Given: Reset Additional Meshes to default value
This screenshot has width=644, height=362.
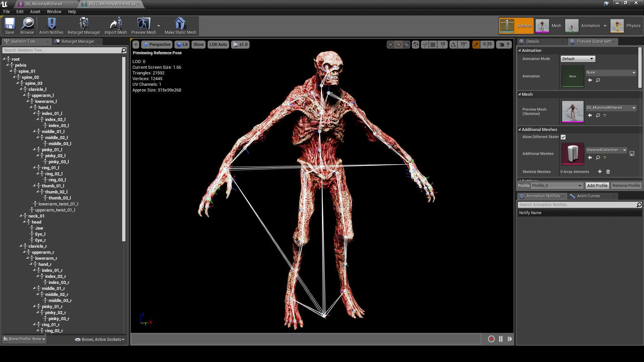Looking at the screenshot, I should click(x=605, y=158).
